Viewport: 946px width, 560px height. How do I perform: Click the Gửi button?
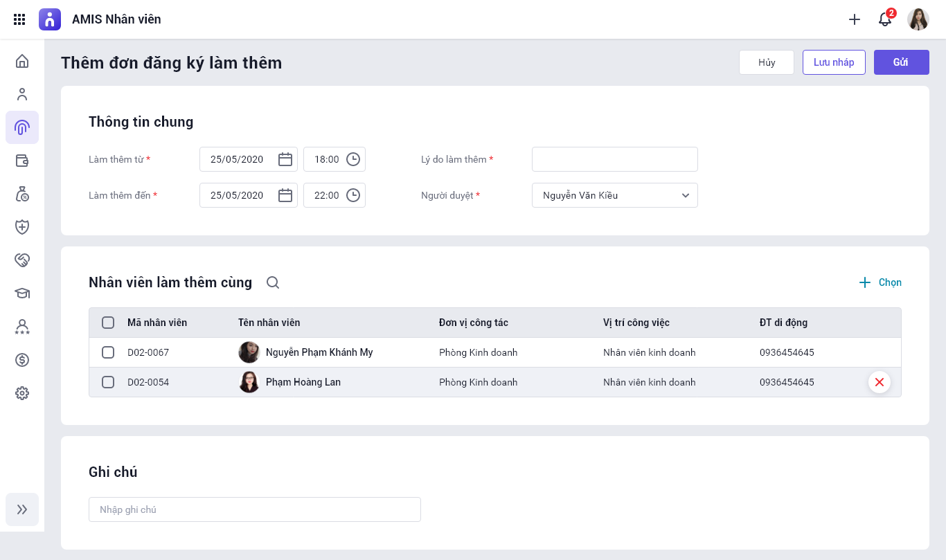(901, 62)
